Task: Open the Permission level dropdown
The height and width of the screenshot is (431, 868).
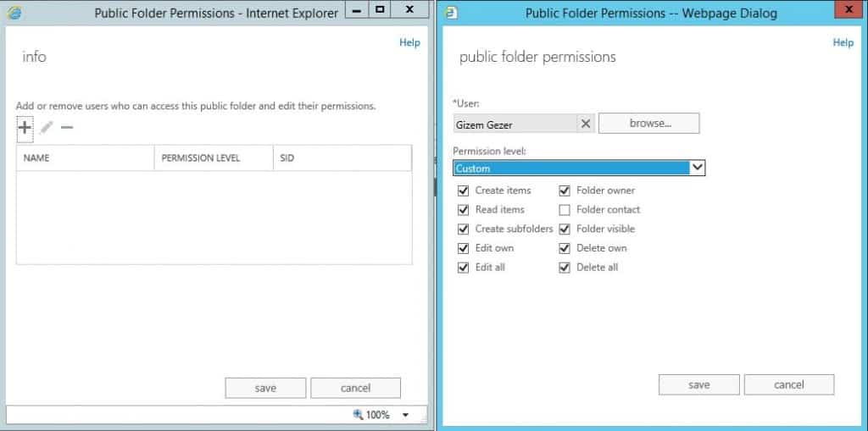Action: tap(697, 168)
